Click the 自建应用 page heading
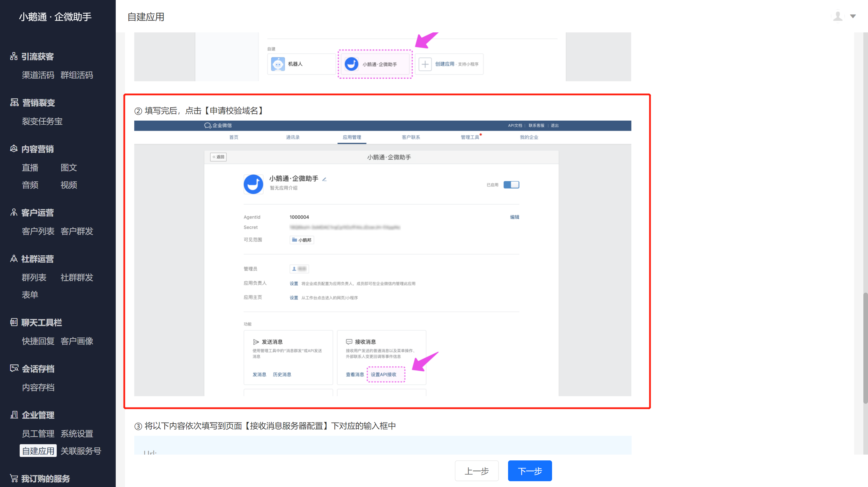 [x=146, y=17]
